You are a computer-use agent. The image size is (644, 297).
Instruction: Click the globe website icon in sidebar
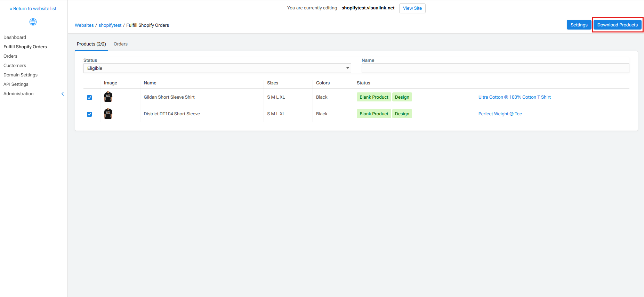[33, 22]
